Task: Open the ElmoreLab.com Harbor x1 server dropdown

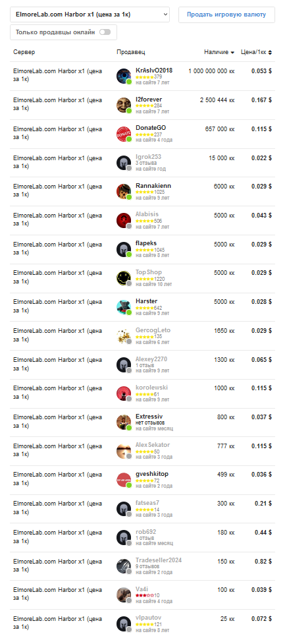Action: coord(90,15)
